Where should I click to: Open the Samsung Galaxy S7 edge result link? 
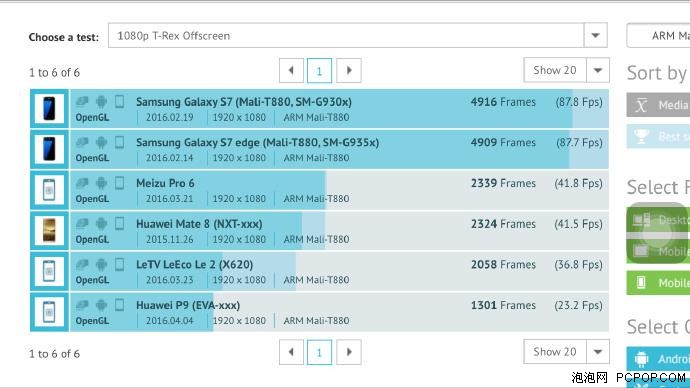257,143
